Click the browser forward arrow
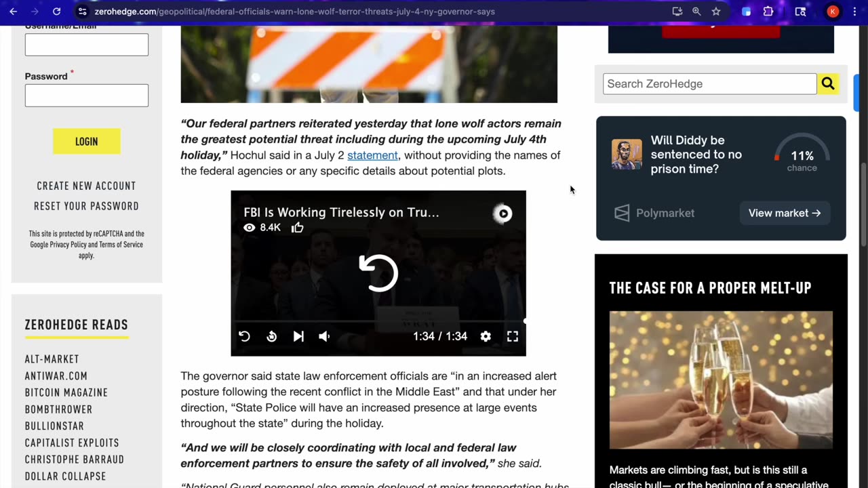Viewport: 868px width, 488px height. (35, 12)
